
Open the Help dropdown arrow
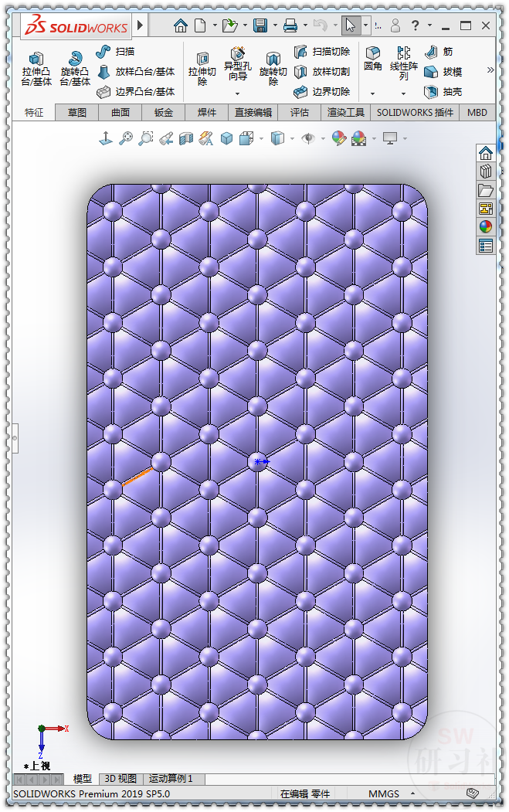click(x=429, y=25)
